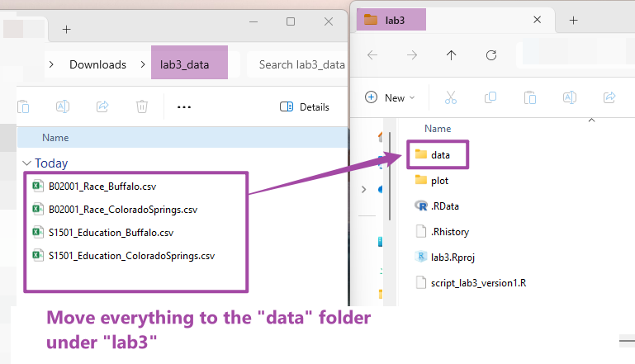Click the folder icon of the plot folder
The width and height of the screenshot is (635, 364).
point(421,179)
